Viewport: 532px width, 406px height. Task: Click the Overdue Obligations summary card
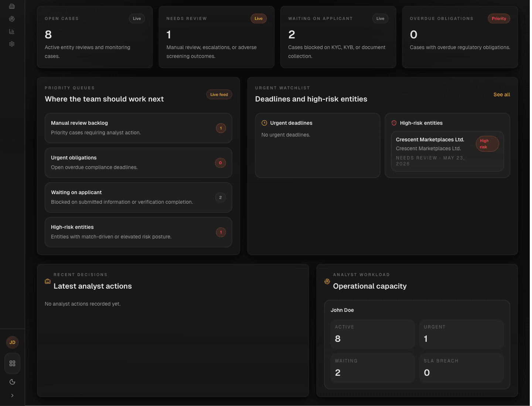[460, 37]
